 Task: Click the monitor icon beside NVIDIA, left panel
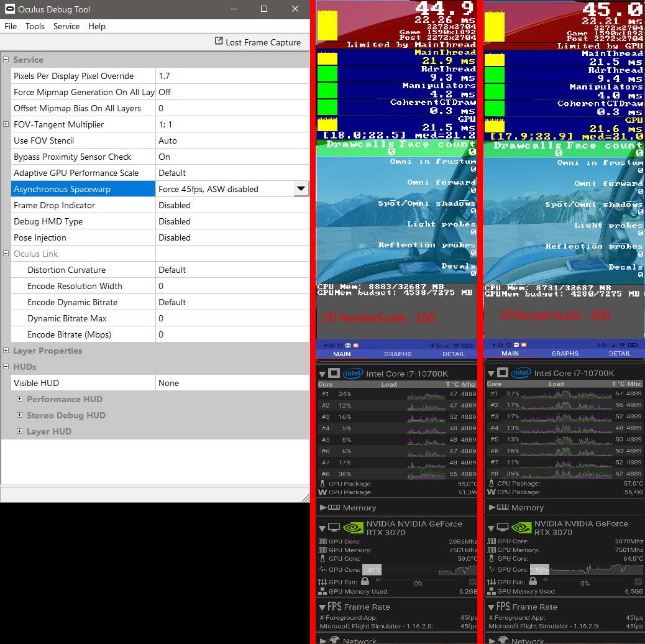point(334,528)
